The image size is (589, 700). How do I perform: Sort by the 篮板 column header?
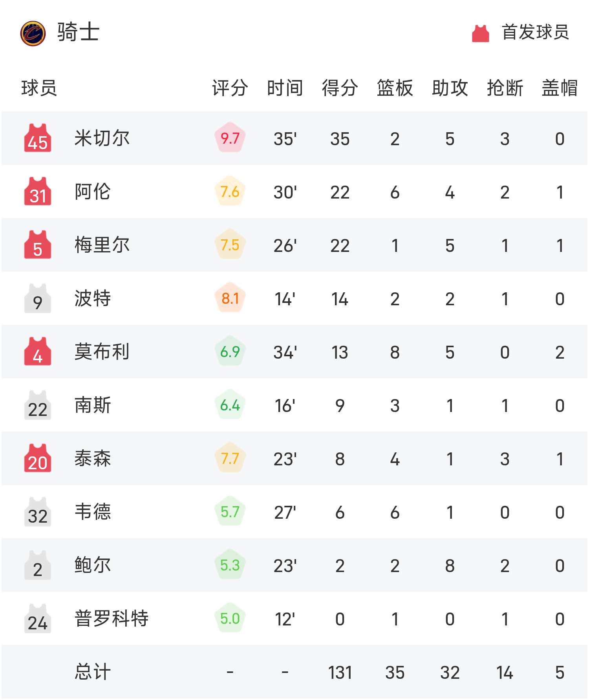click(395, 88)
